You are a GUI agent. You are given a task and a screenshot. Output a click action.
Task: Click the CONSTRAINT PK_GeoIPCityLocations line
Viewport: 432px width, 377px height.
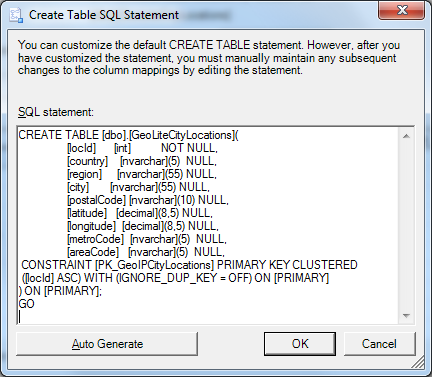click(189, 265)
